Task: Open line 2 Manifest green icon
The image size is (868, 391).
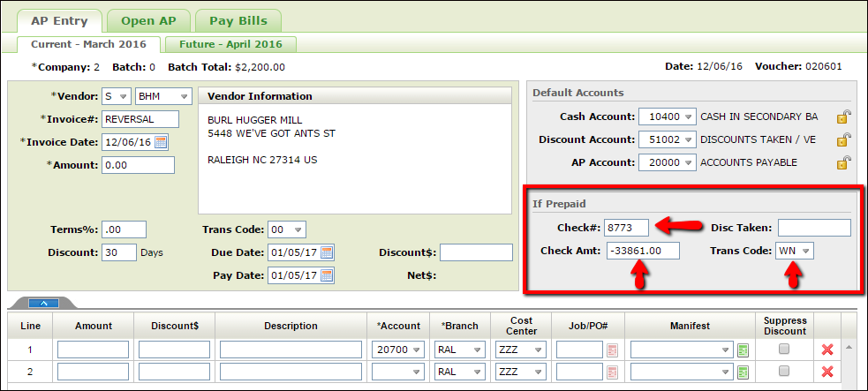Action: pos(743,372)
